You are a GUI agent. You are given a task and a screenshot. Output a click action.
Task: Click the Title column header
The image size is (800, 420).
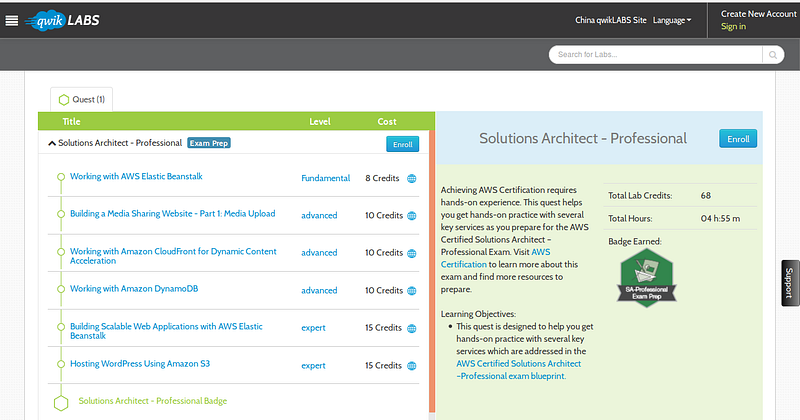click(x=71, y=122)
